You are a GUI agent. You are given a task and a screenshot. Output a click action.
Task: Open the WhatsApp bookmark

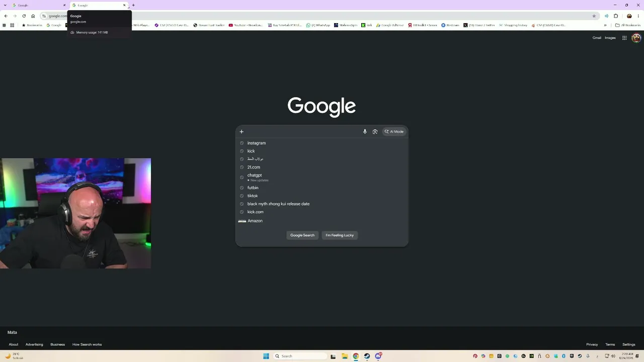(x=318, y=25)
